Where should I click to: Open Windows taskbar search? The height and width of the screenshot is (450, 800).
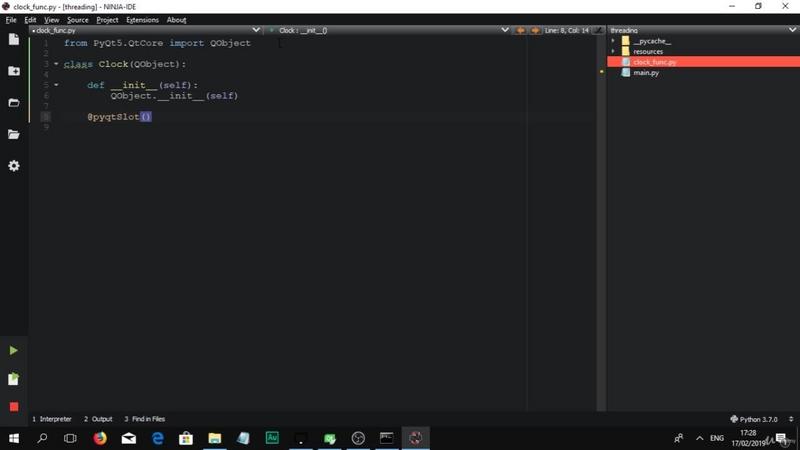[42, 438]
